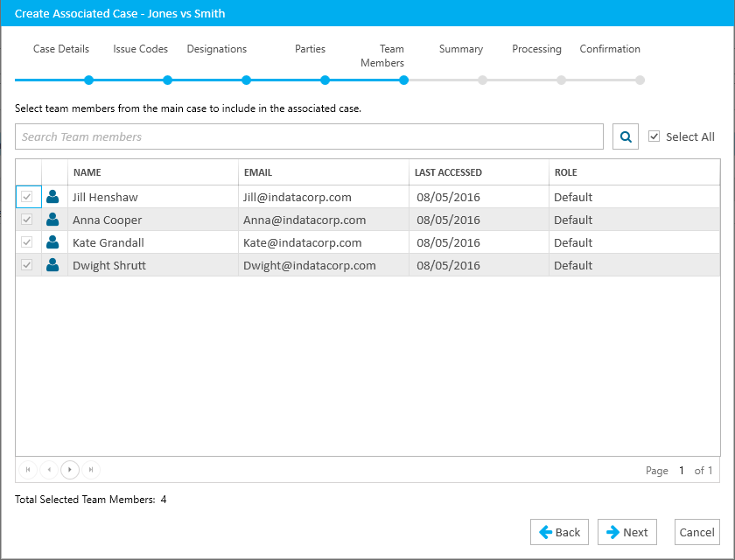Click Dwight Shrutt's person icon
Viewport: 735px width, 560px height.
[x=53, y=265]
